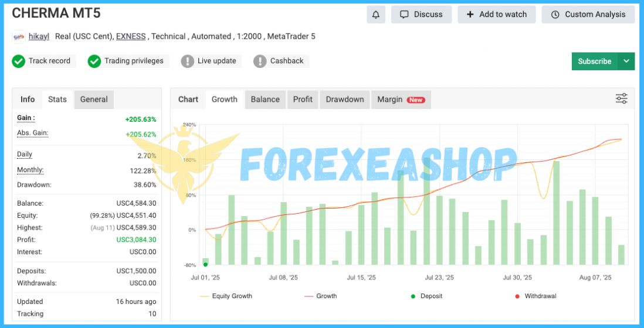Open the EXNESS broker link
Image resolution: width=644 pixels, height=328 pixels.
[131, 36]
